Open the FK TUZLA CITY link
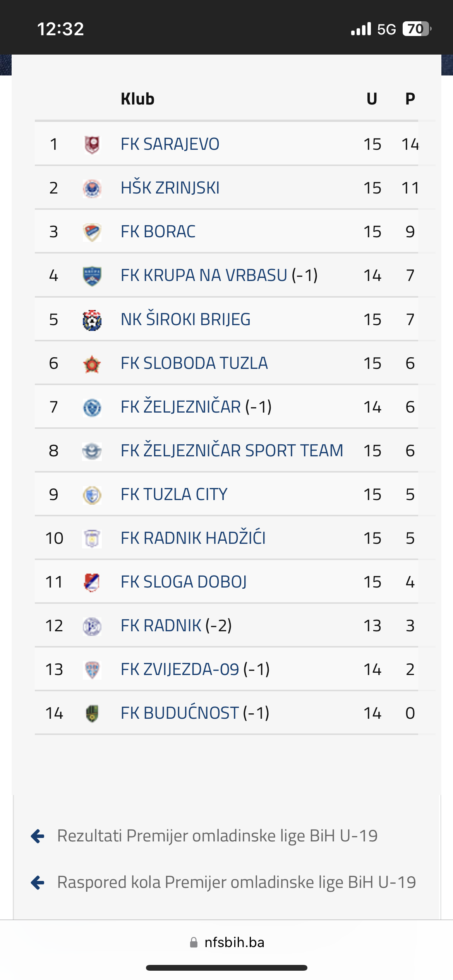Image resolution: width=453 pixels, height=980 pixels. click(174, 495)
